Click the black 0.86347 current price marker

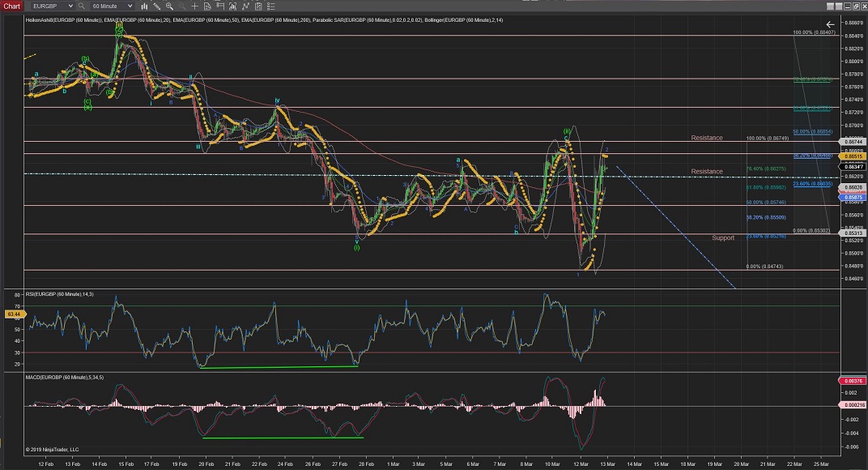tap(853, 167)
